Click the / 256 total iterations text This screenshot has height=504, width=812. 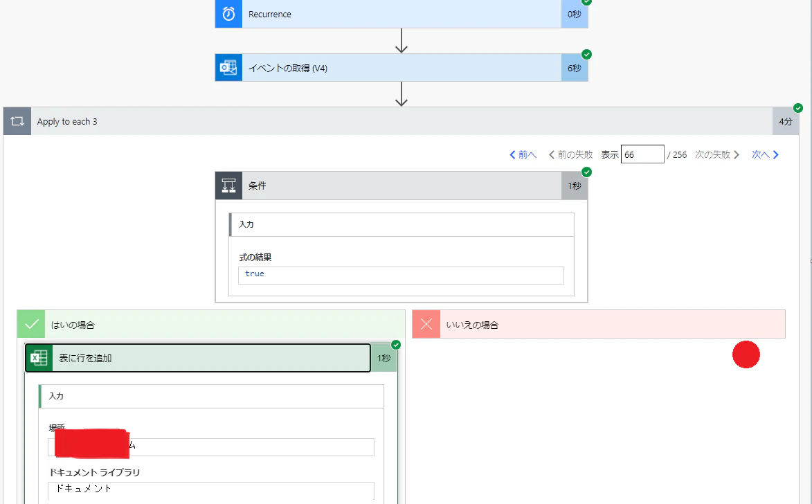pyautogui.click(x=677, y=154)
